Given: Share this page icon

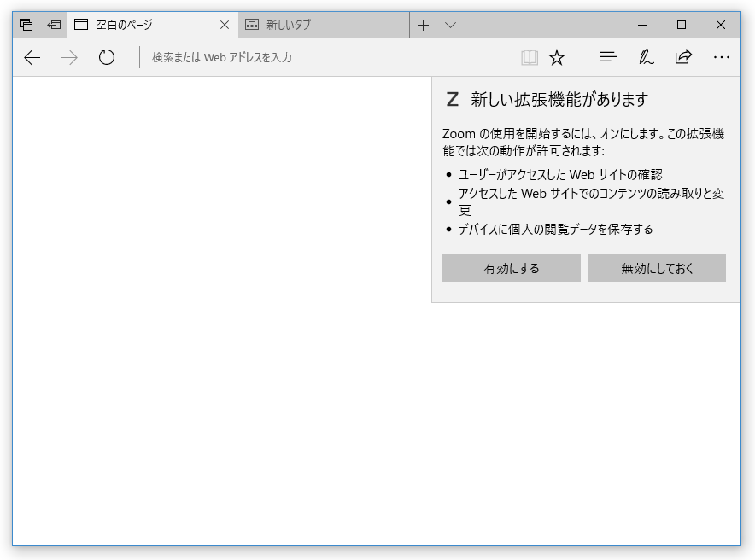Looking at the screenshot, I should pos(683,57).
